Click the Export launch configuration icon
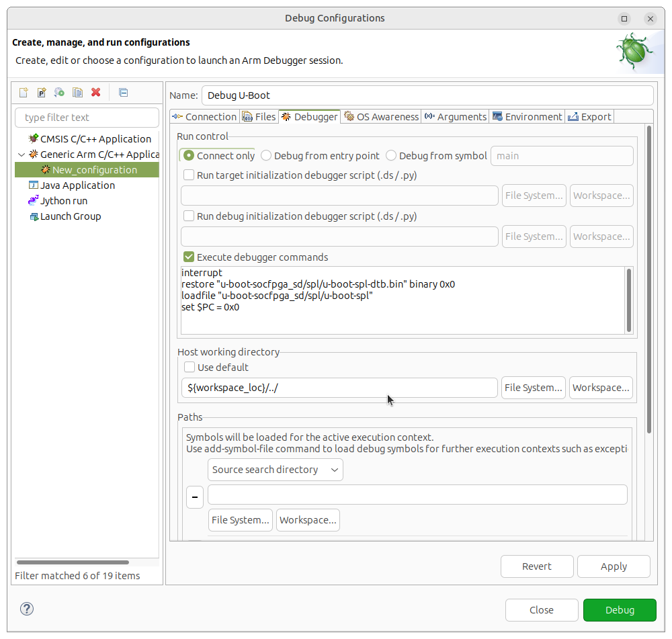This screenshot has height=639, width=672. (x=60, y=93)
